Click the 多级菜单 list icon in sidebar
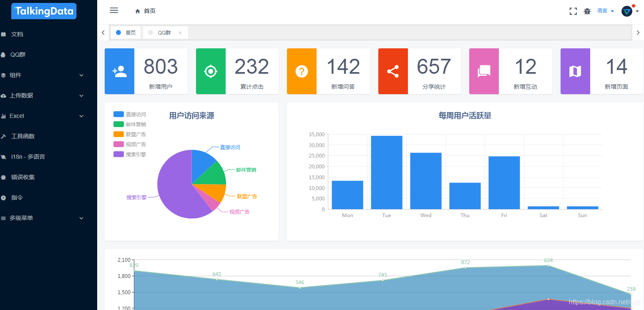This screenshot has width=644, height=310. coord(3,218)
